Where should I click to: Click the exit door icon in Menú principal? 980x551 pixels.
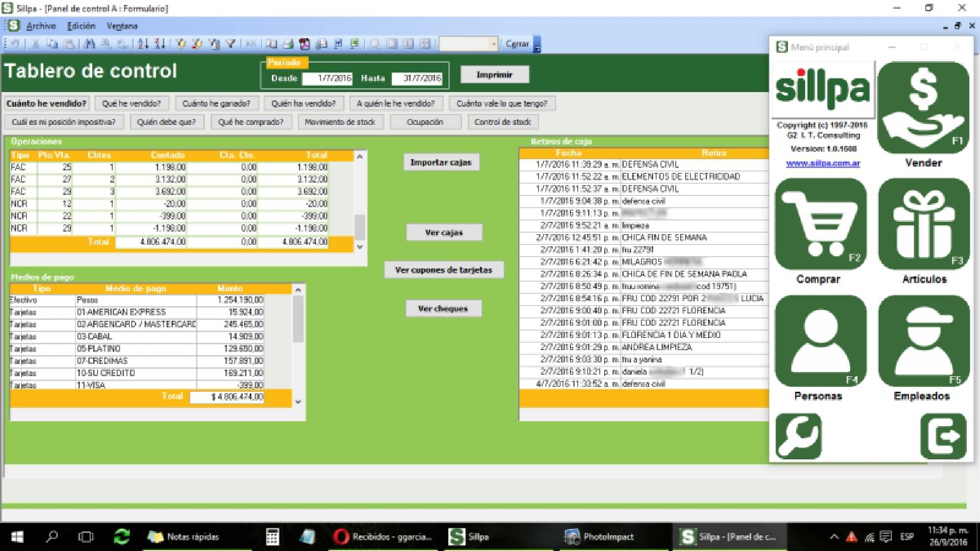point(943,436)
